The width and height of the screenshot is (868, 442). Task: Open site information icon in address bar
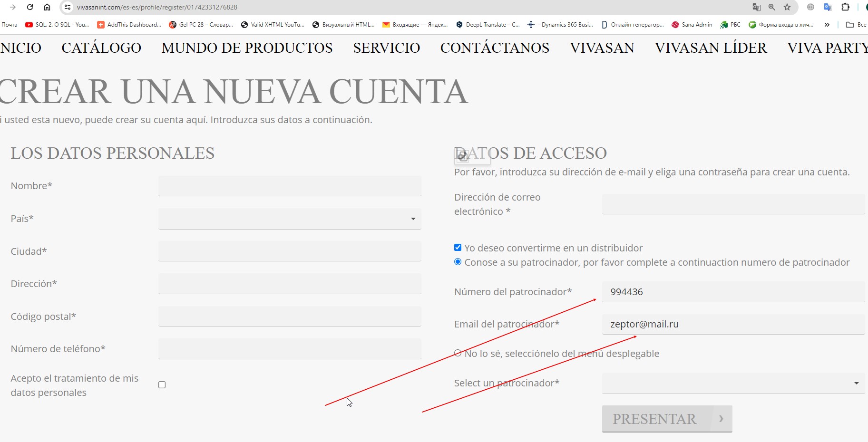(68, 7)
